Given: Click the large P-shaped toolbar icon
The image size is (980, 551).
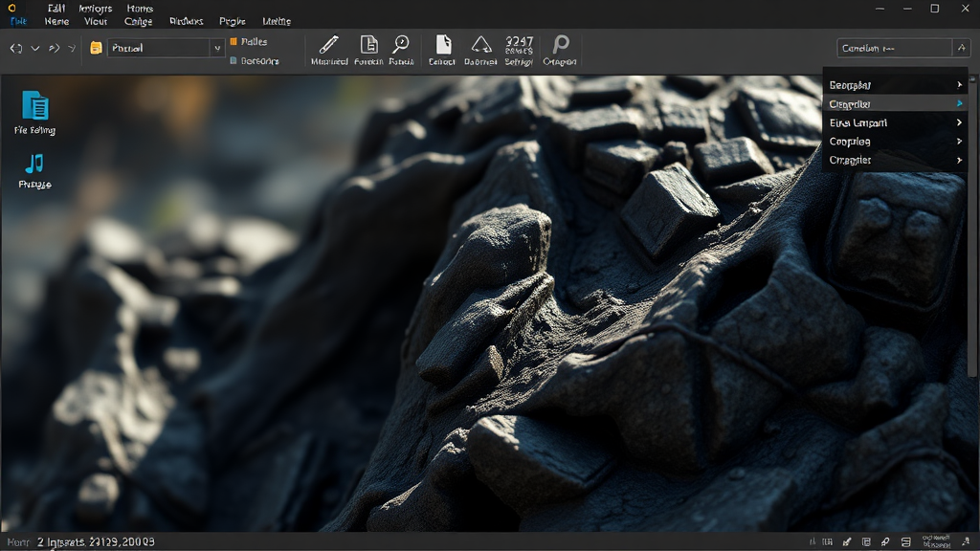Looking at the screenshot, I should pyautogui.click(x=560, y=45).
